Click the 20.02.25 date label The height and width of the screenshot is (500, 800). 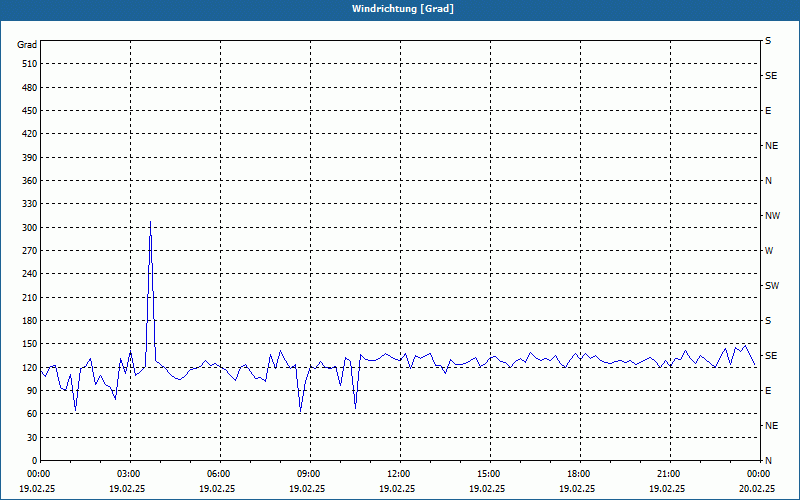tap(757, 488)
